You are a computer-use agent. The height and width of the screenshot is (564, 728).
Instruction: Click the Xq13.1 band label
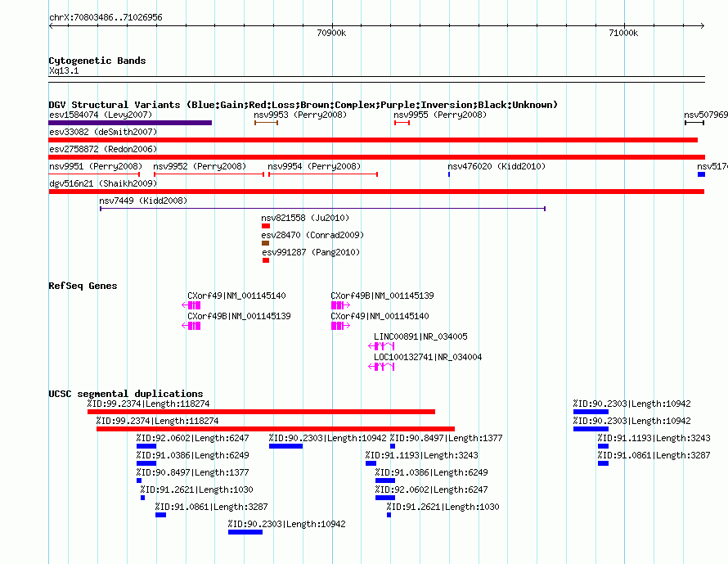(x=64, y=70)
